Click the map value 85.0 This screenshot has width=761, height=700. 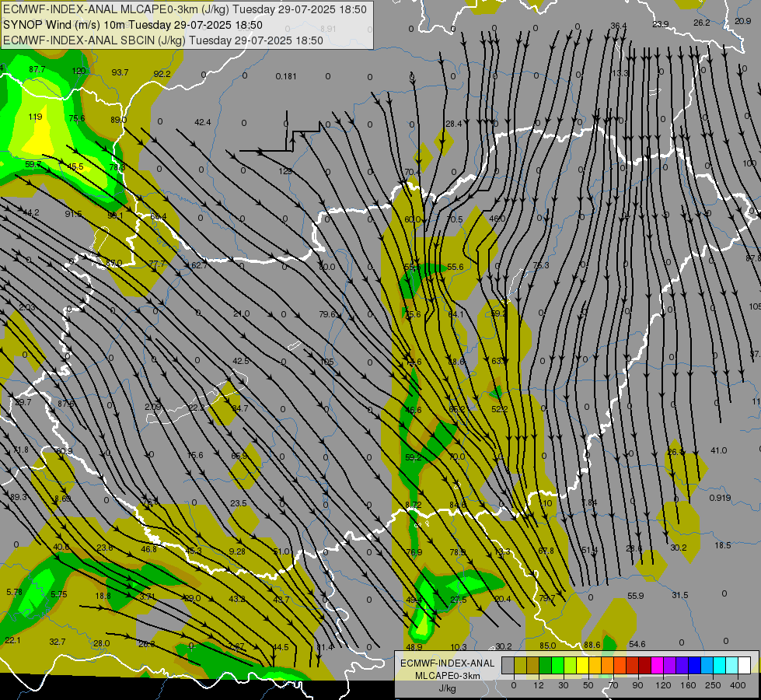coord(547,646)
